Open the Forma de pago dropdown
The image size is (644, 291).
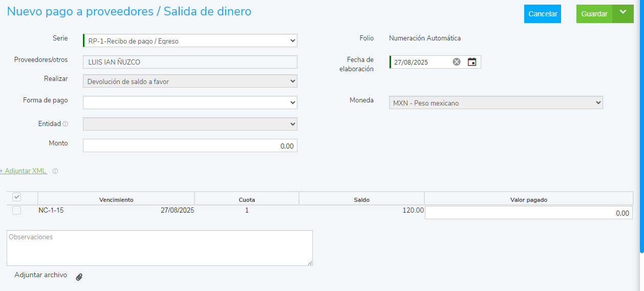pos(190,102)
